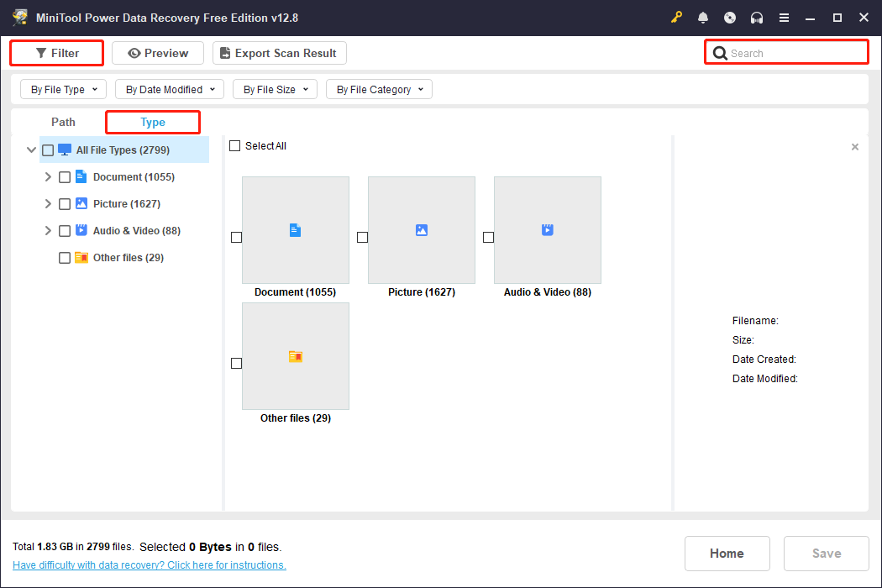
Task: Click the Save button
Action: pyautogui.click(x=827, y=553)
